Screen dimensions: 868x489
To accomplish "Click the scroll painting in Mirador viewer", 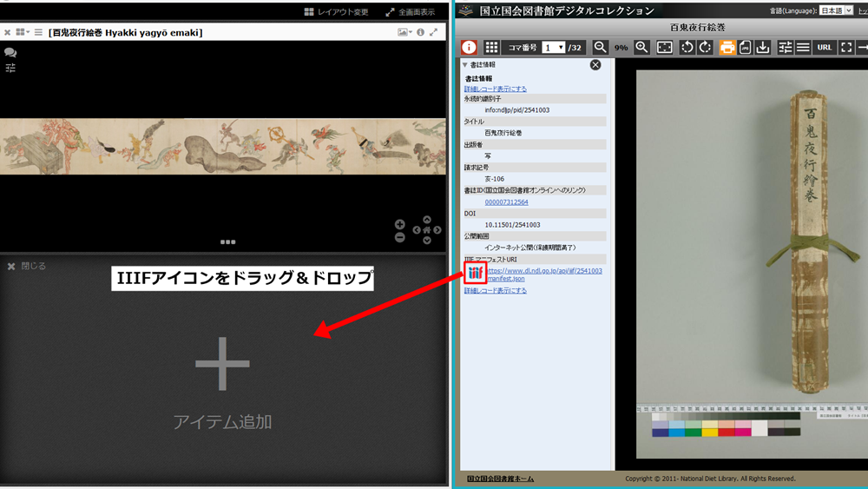I will pos(222,147).
